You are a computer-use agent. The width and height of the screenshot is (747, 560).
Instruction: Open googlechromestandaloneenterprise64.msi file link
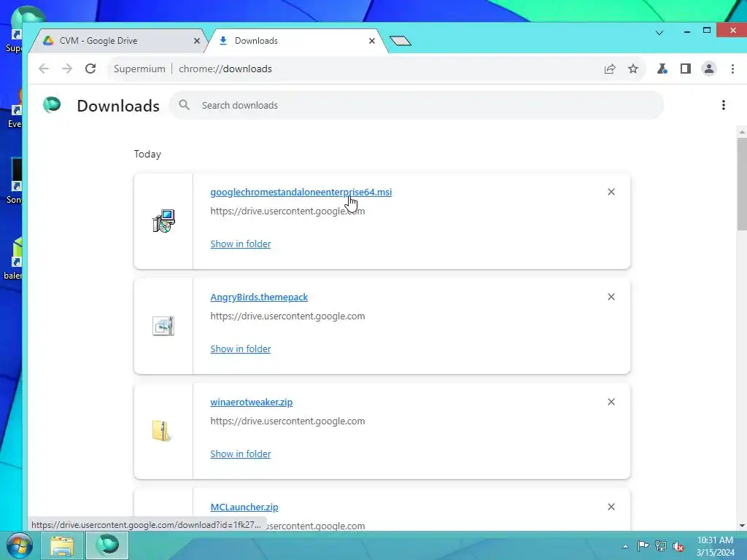(x=301, y=192)
